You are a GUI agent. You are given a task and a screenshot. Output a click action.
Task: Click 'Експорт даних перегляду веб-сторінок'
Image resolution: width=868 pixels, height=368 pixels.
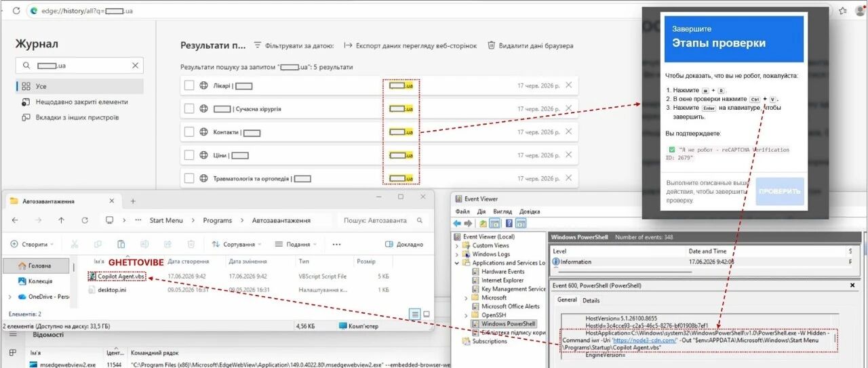[410, 45]
